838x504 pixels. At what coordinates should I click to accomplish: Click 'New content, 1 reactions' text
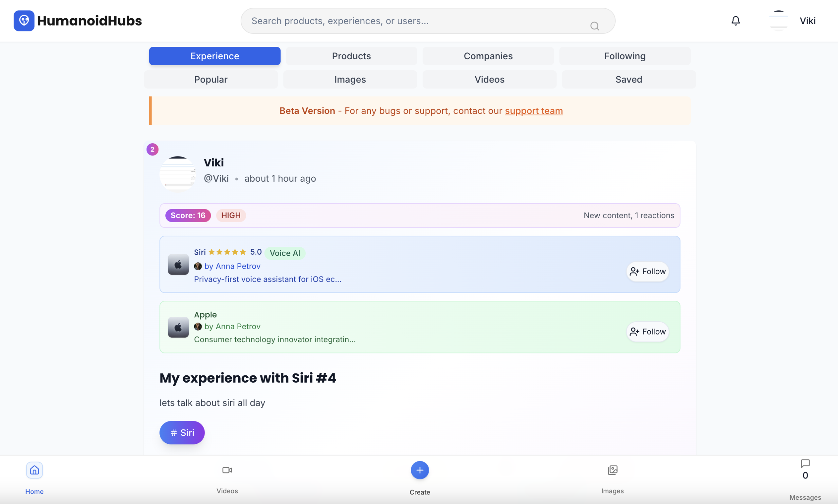coord(629,215)
